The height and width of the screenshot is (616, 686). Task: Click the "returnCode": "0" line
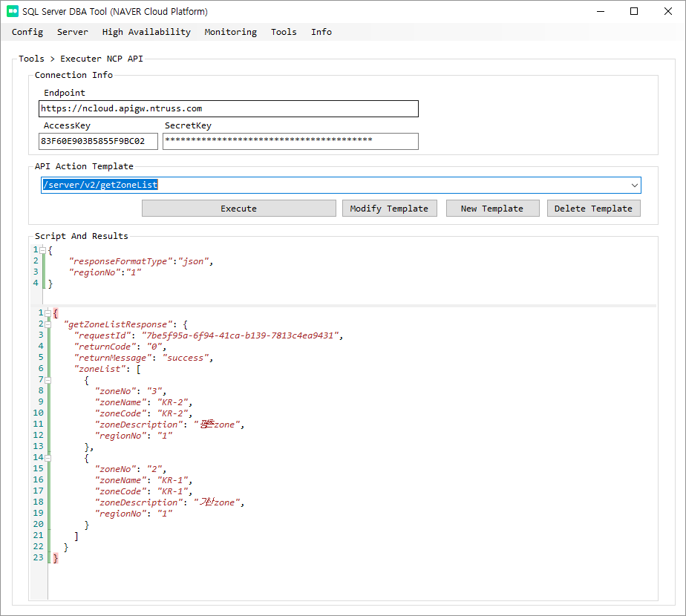[x=120, y=347]
